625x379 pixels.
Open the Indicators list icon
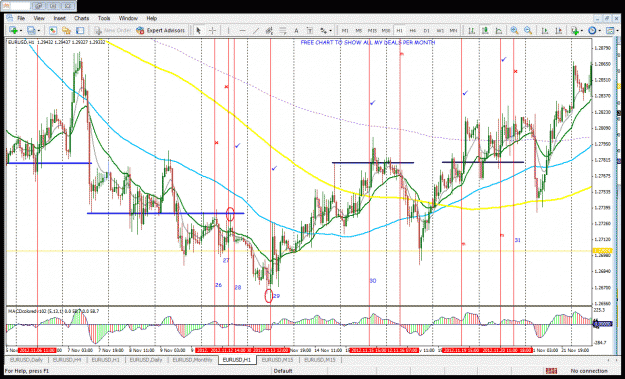(575, 30)
